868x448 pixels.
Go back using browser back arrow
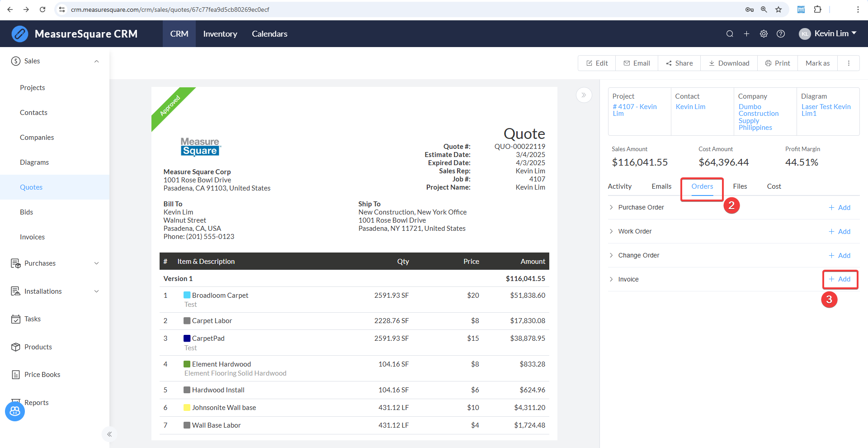[10, 10]
